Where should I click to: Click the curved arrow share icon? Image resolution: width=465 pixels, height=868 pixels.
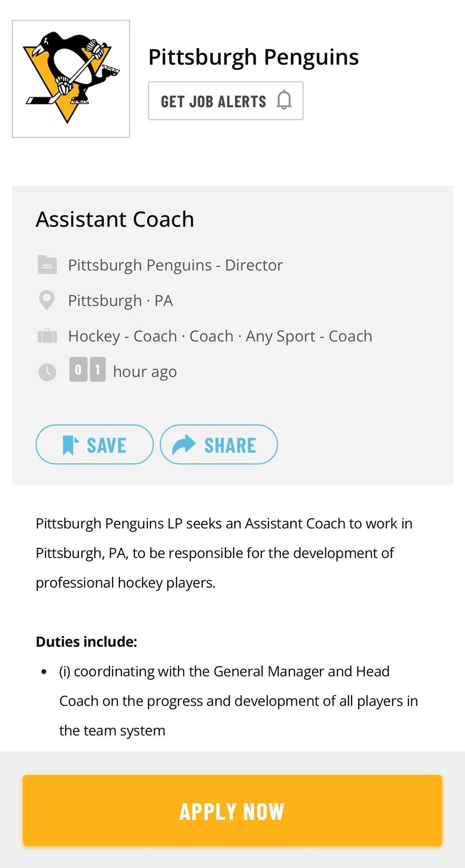click(x=184, y=445)
